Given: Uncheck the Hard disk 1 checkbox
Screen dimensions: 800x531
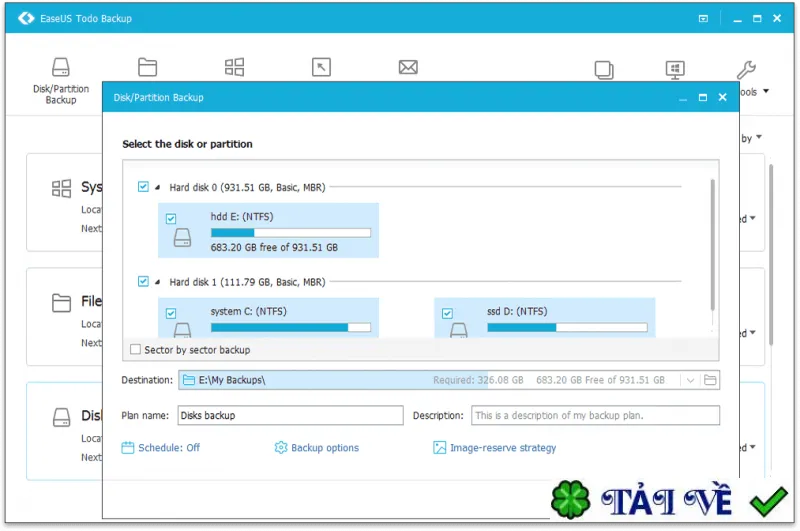Looking at the screenshot, I should pyautogui.click(x=143, y=282).
